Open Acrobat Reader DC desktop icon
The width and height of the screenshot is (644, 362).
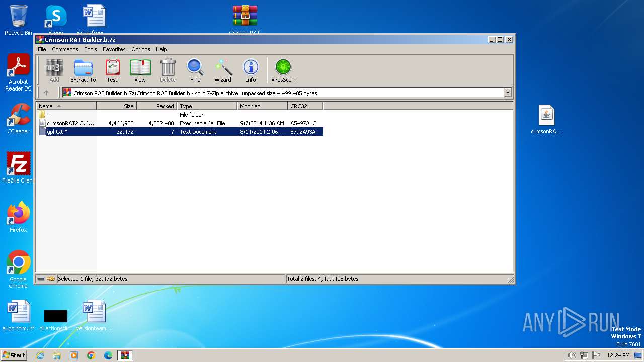pyautogui.click(x=18, y=73)
